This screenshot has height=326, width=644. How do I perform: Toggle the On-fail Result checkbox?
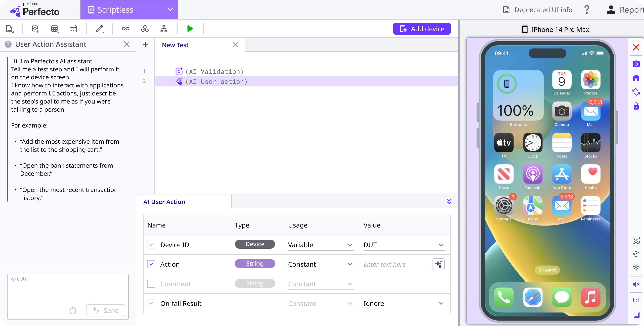point(151,304)
